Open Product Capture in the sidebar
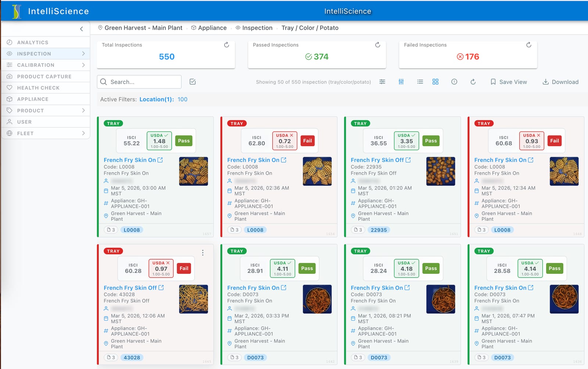Viewport: 588px width, 369px height. click(46, 76)
